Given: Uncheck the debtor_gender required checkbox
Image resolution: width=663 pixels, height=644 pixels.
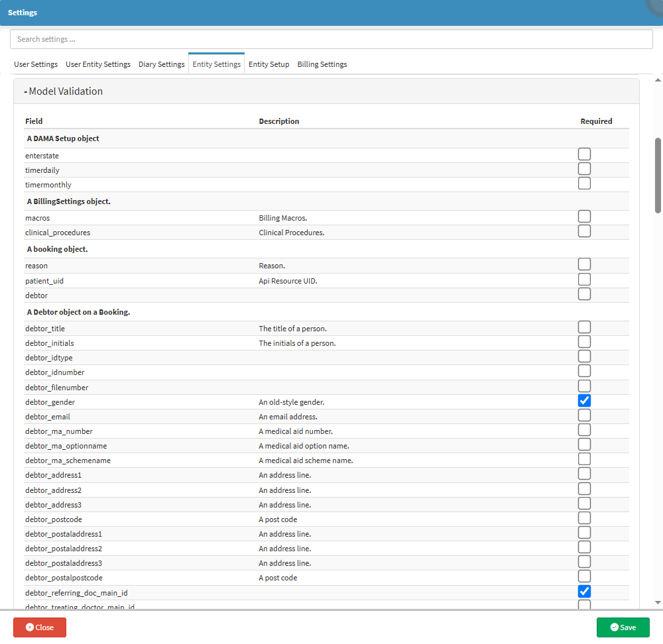Looking at the screenshot, I should tap(584, 401).
